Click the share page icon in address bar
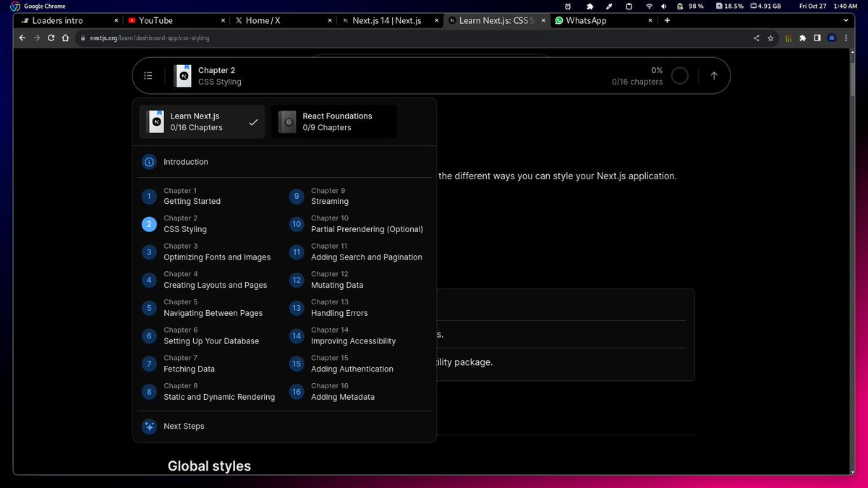The width and height of the screenshot is (868, 488). (757, 38)
